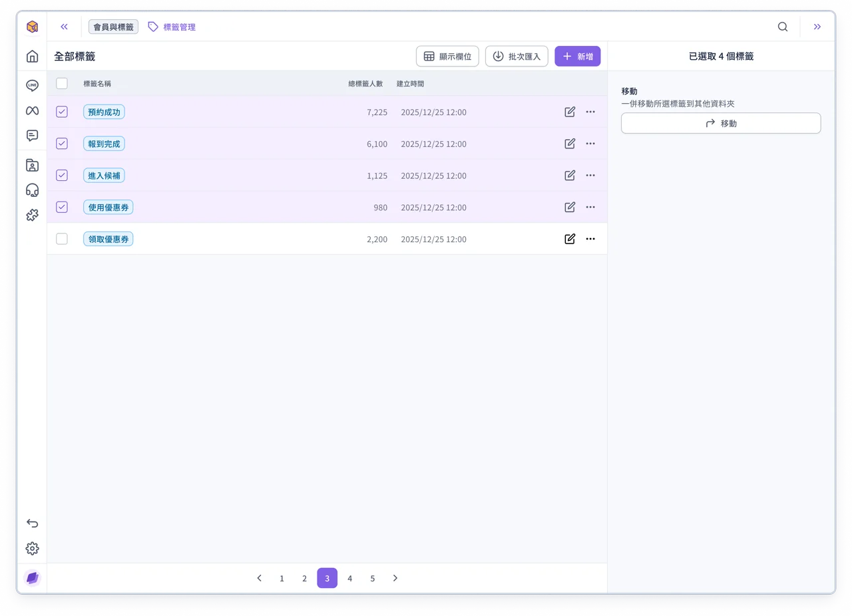Screen dimensions: 852x616
Task: Click the 7,225 count cell
Action: [x=377, y=112]
